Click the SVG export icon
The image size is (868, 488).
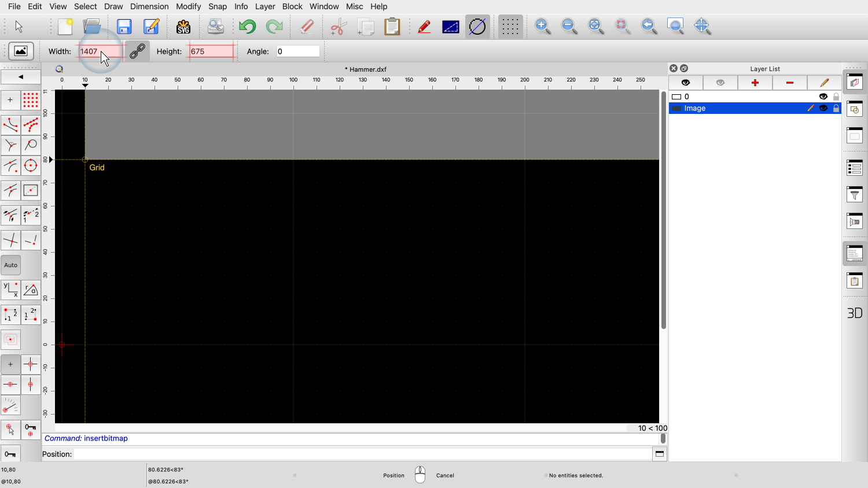pyautogui.click(x=183, y=27)
